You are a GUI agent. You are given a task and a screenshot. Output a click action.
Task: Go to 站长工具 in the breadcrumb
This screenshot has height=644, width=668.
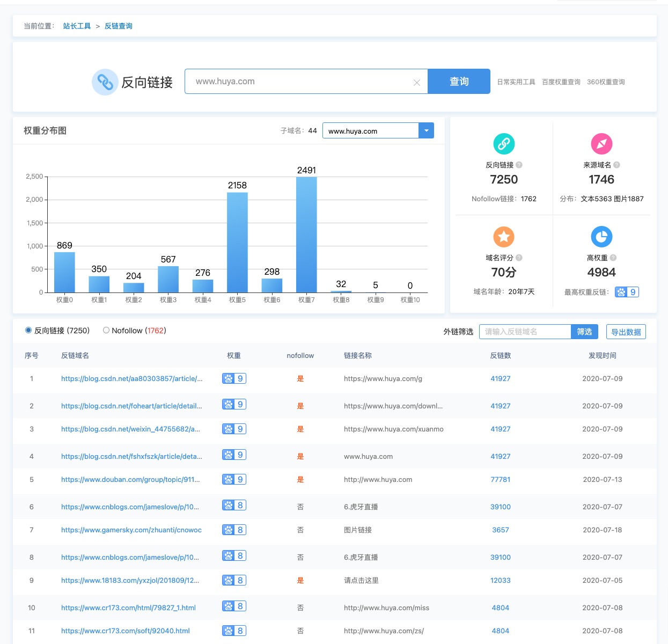(x=77, y=25)
